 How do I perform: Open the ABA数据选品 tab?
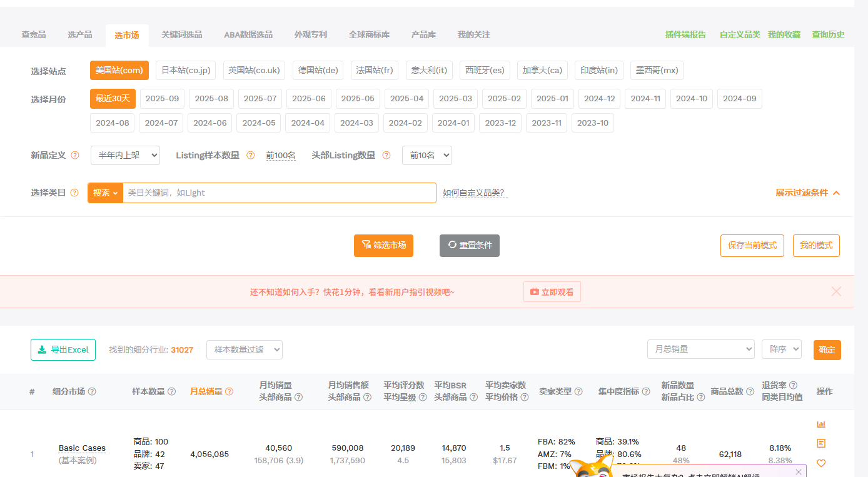[248, 35]
